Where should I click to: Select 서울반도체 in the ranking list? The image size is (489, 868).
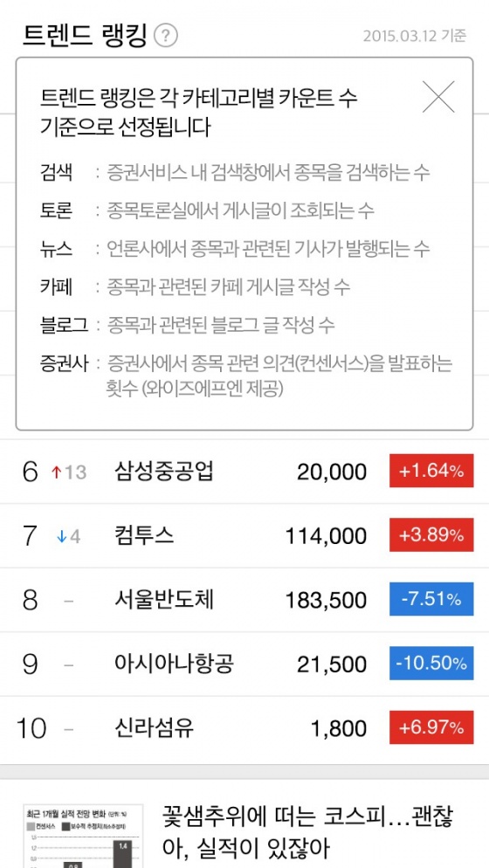coord(244,600)
